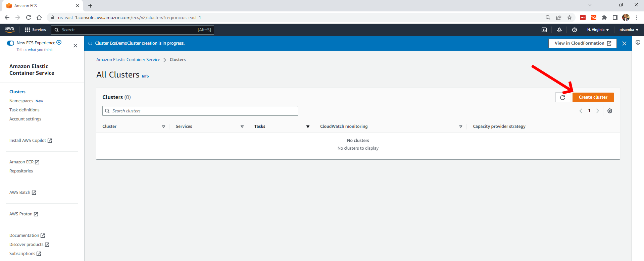
Task: Open the Services grid menu
Action: (x=35, y=30)
